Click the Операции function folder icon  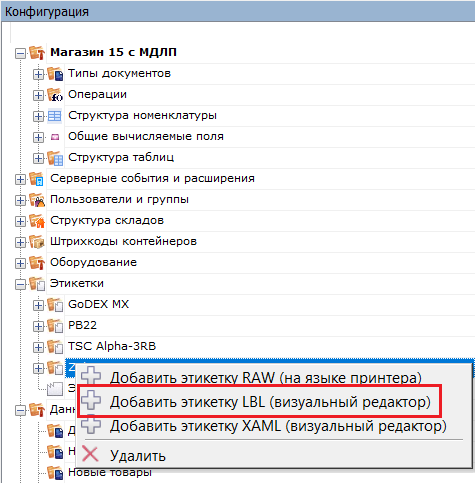pyautogui.click(x=55, y=95)
